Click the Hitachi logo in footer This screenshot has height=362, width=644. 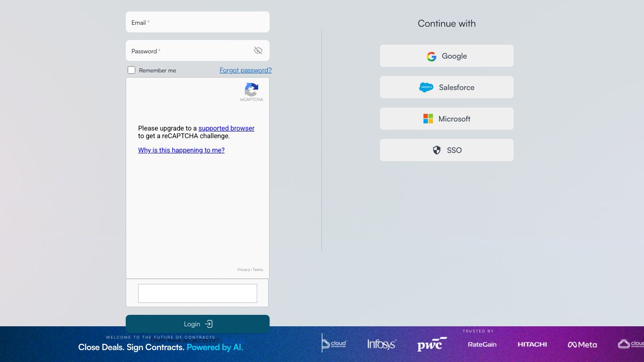[x=532, y=344]
